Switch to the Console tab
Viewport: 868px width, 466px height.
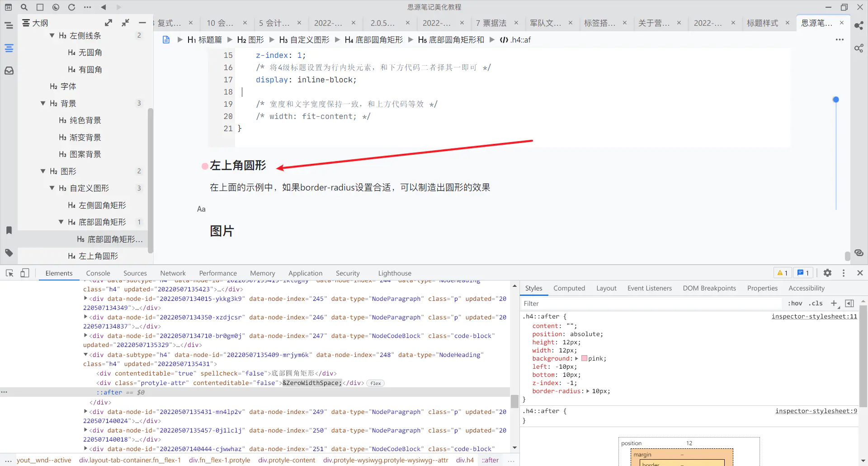coord(98,273)
